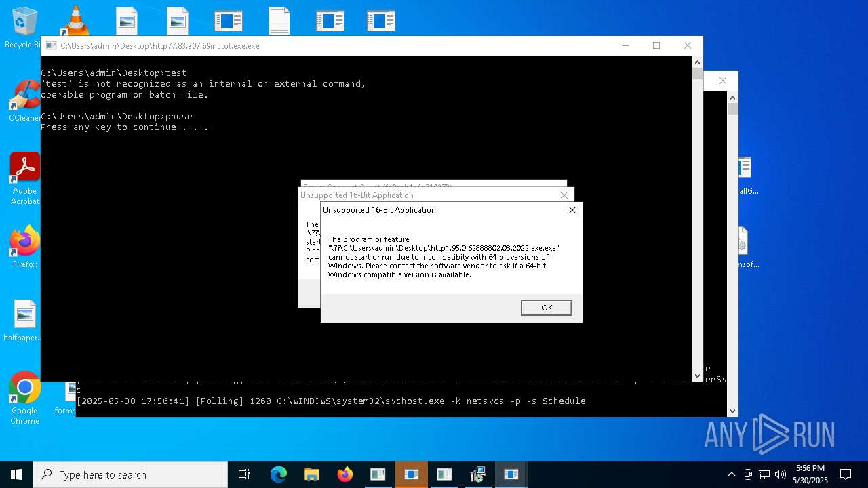868x488 pixels.
Task: Click the command prompt title bar icon
Action: 51,46
